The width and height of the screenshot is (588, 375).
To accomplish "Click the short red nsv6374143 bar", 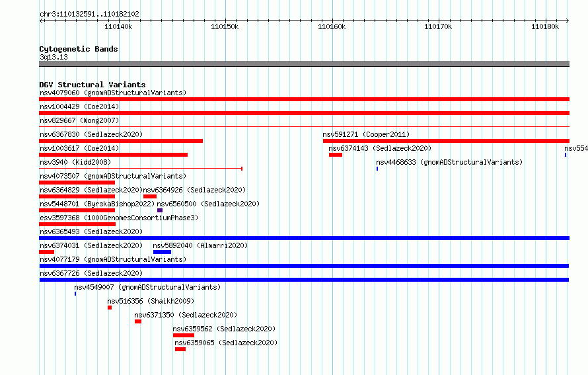I will 336,155.
